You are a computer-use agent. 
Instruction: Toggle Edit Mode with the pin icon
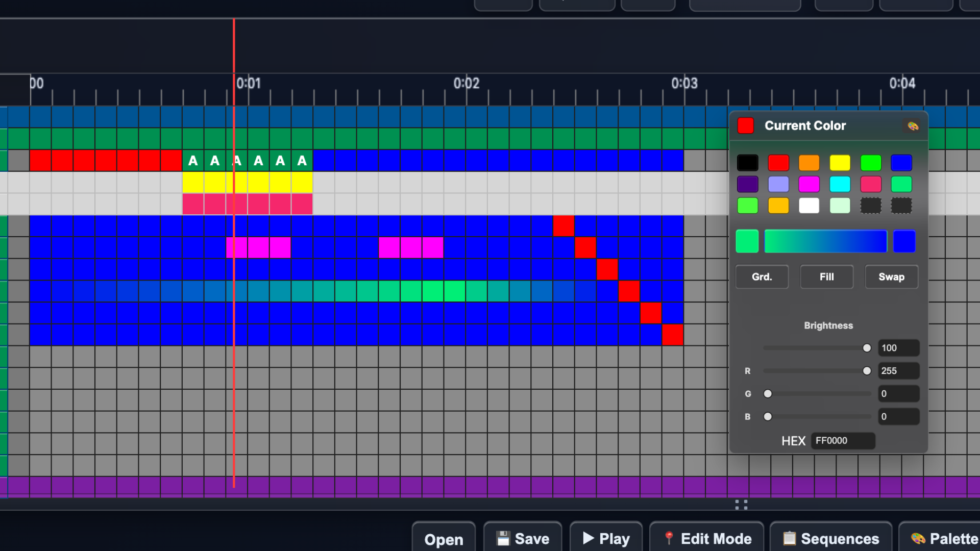[x=707, y=538]
